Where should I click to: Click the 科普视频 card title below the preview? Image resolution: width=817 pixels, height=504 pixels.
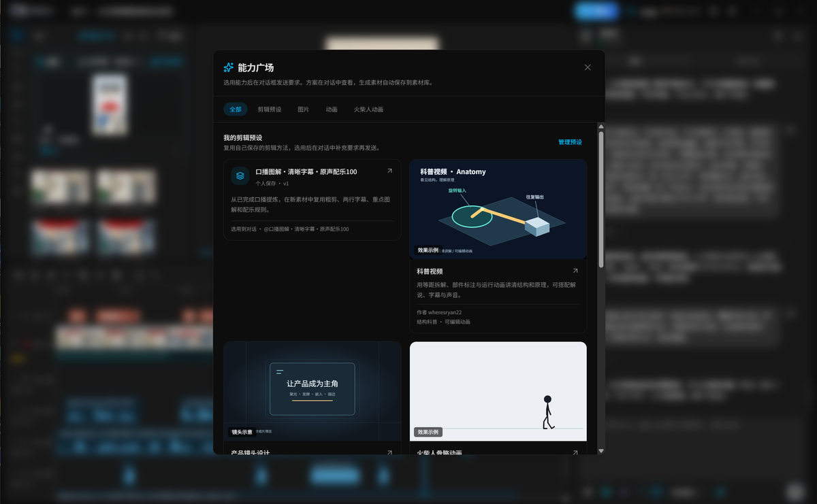pos(430,271)
